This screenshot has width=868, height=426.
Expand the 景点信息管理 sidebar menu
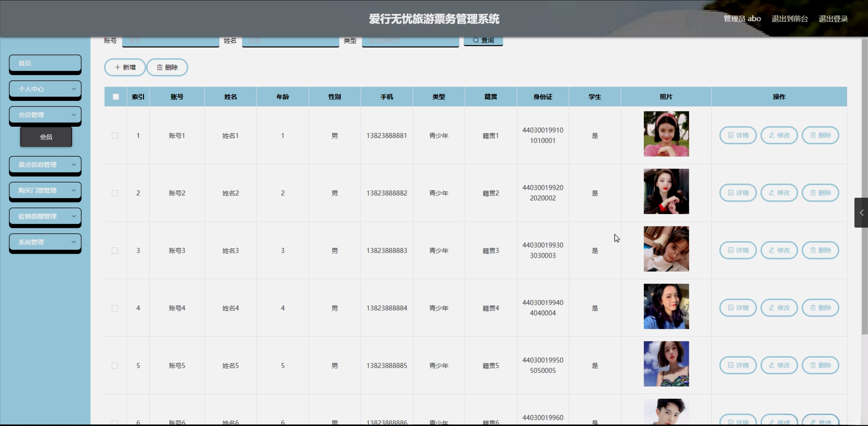pos(45,165)
